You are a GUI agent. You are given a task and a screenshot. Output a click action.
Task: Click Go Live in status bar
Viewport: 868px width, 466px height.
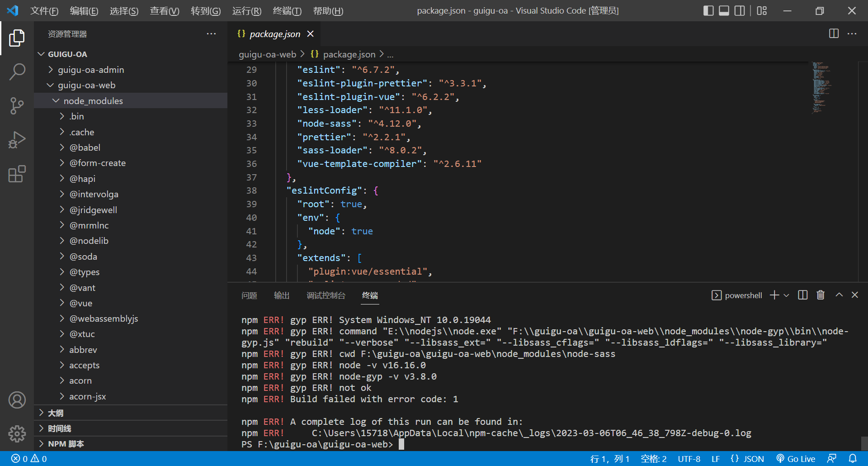(x=796, y=459)
